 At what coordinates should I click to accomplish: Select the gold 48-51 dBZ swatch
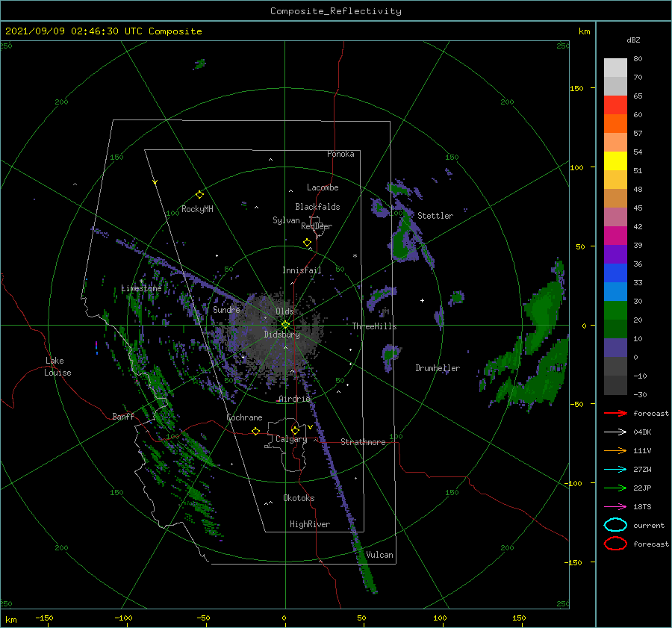(x=615, y=180)
